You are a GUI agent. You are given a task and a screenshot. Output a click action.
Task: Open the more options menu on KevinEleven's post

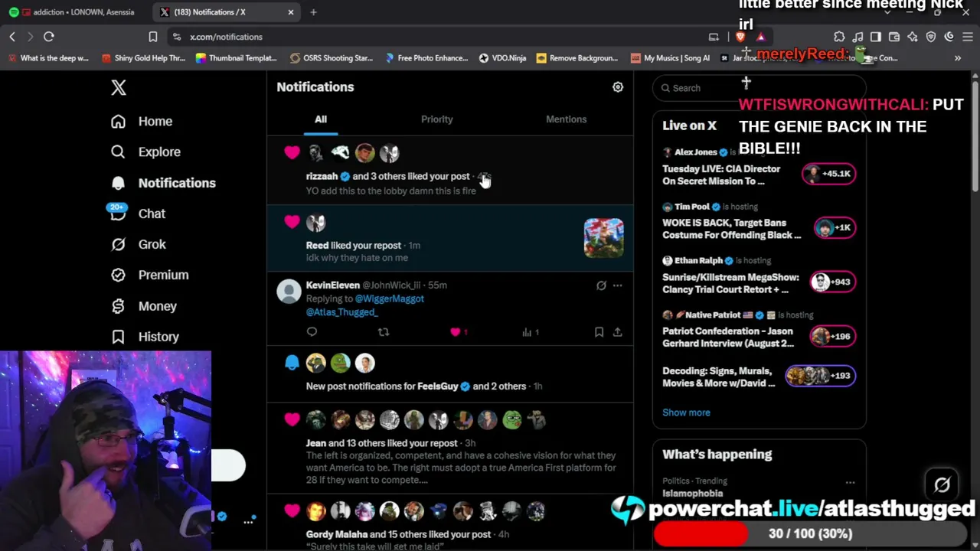click(617, 285)
